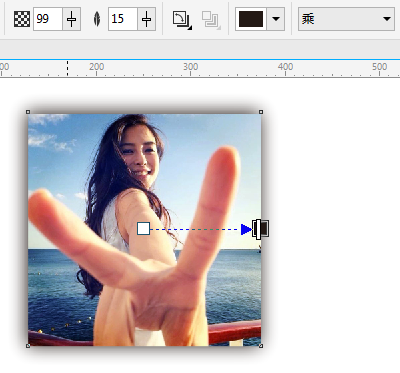Expand the shadow color picker dropdown arrow
The width and height of the screenshot is (400, 373).
tap(276, 19)
